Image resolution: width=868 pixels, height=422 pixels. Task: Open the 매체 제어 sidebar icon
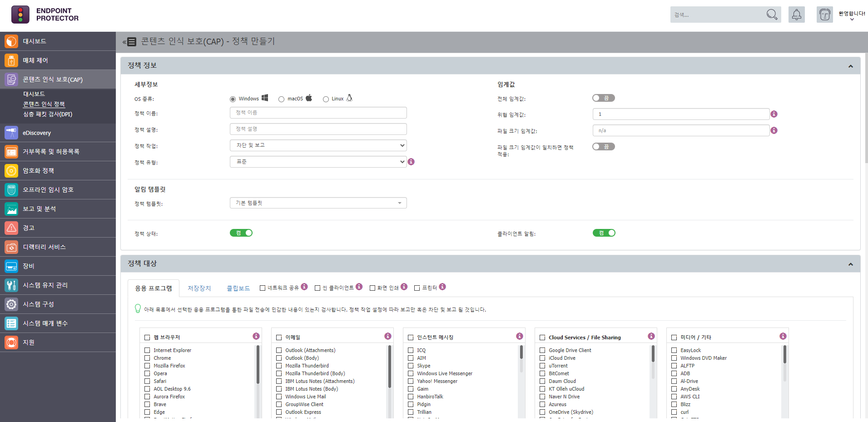point(11,60)
